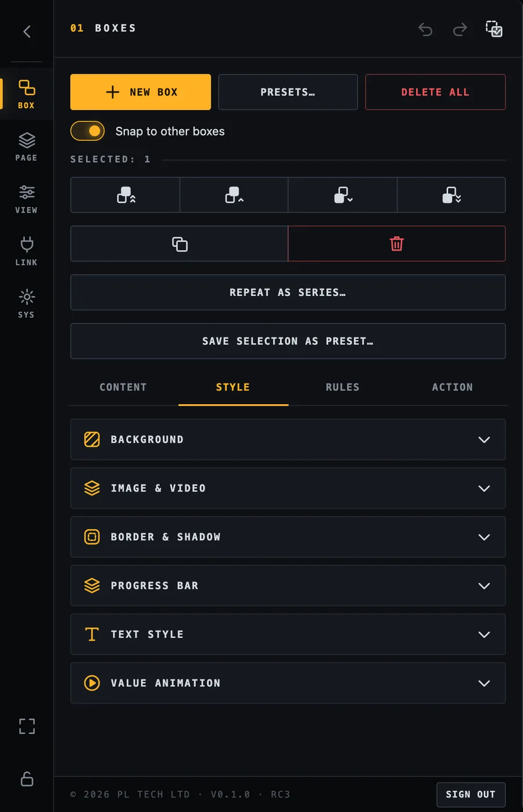Expand the Background section chevron
523x812 pixels.
click(x=484, y=440)
